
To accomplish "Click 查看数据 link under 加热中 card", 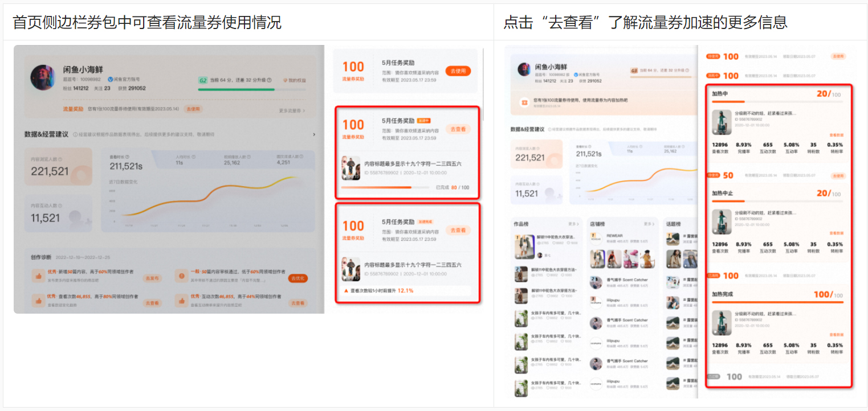I will pos(836,135).
